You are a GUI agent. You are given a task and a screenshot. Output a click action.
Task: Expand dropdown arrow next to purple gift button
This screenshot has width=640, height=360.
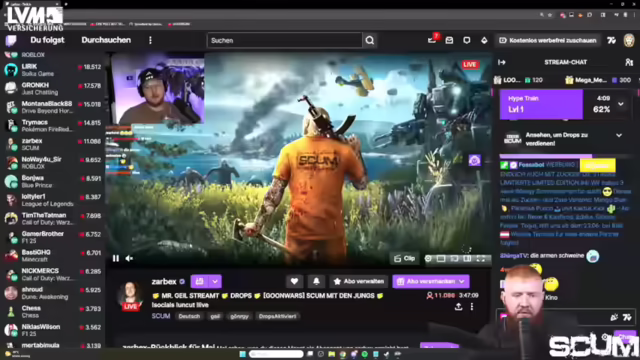(215, 281)
